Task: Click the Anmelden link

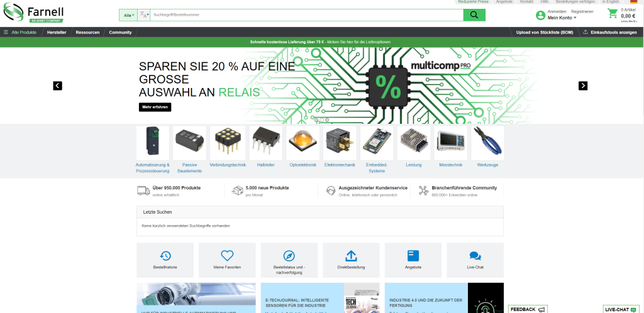Action: [557, 11]
